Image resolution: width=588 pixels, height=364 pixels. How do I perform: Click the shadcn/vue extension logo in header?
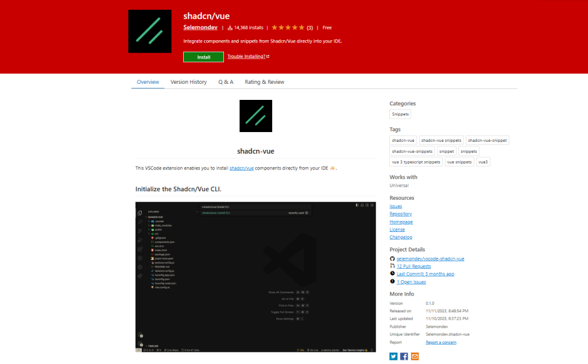pos(150,31)
